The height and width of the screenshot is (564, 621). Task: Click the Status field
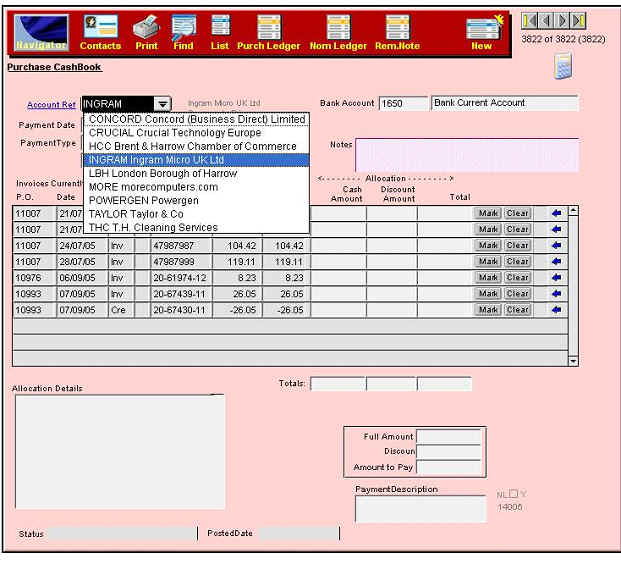click(122, 534)
